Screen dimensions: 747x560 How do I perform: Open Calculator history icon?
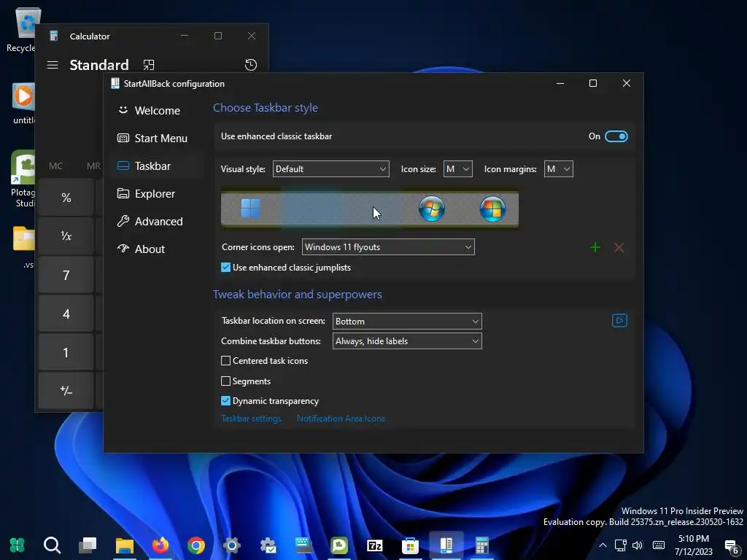point(251,65)
